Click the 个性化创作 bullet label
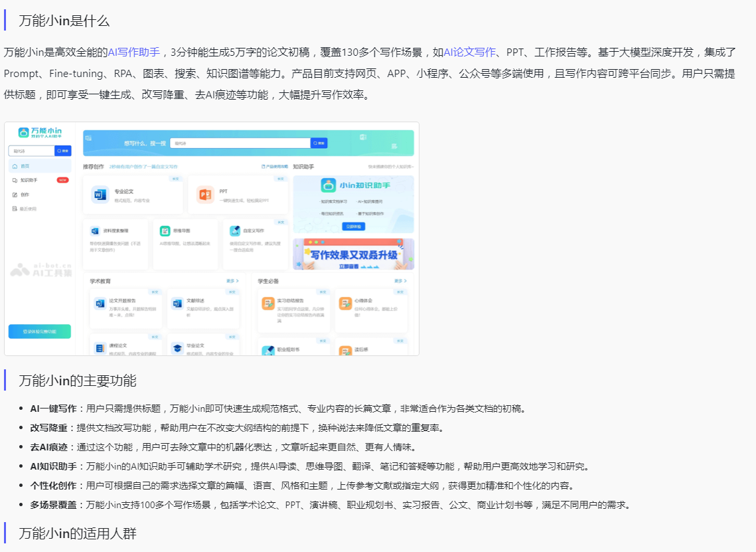This screenshot has height=552, width=756. click(x=53, y=486)
